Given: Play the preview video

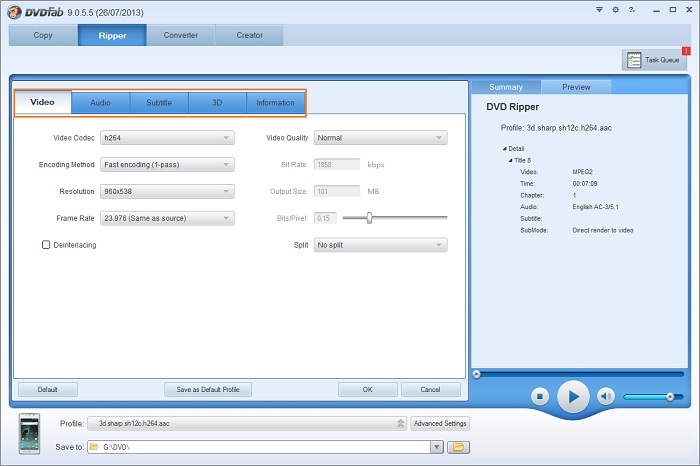Looking at the screenshot, I should point(573,396).
